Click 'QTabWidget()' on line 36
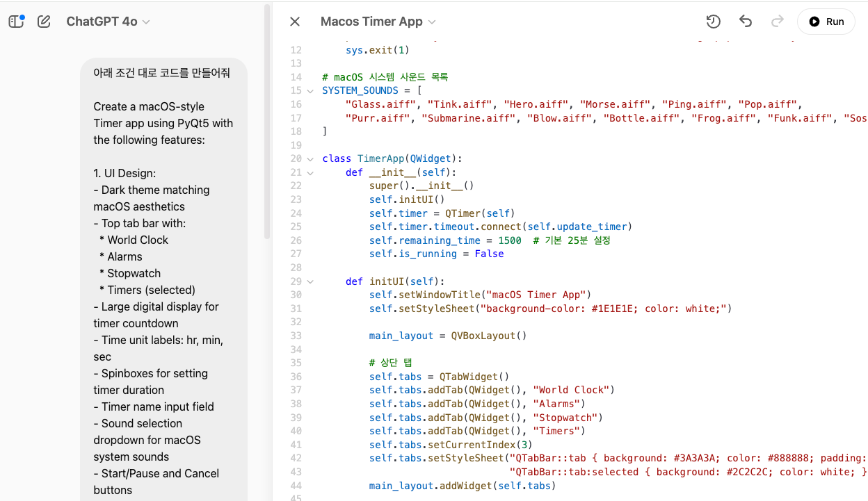This screenshot has width=868, height=501. point(474,377)
